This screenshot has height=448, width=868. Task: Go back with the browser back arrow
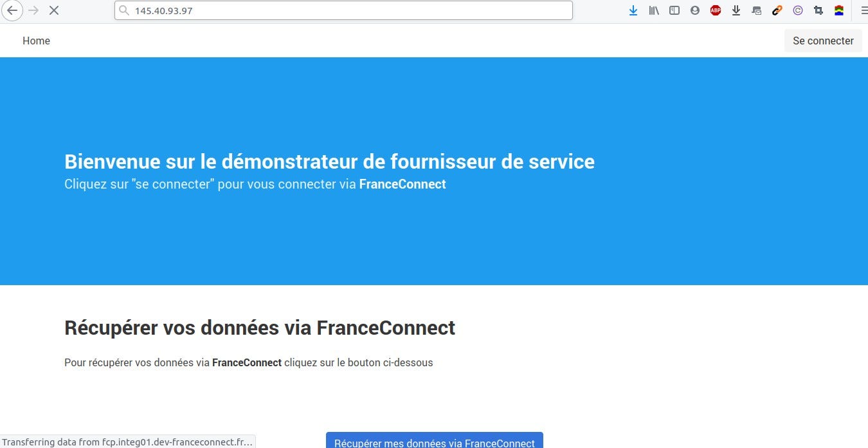tap(12, 10)
